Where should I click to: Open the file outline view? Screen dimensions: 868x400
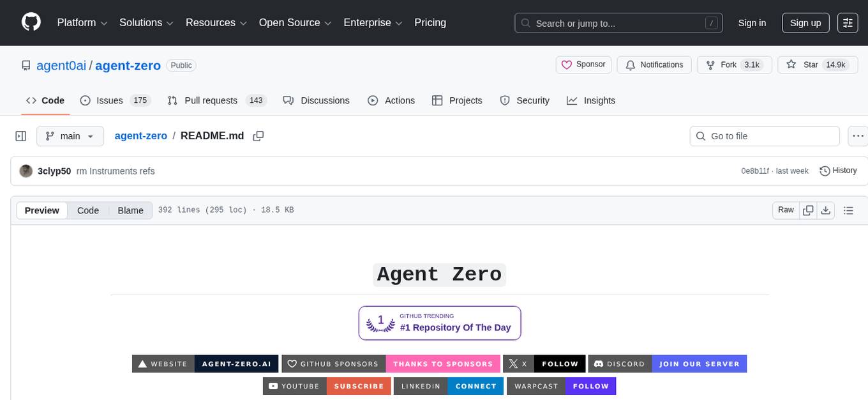(849, 210)
